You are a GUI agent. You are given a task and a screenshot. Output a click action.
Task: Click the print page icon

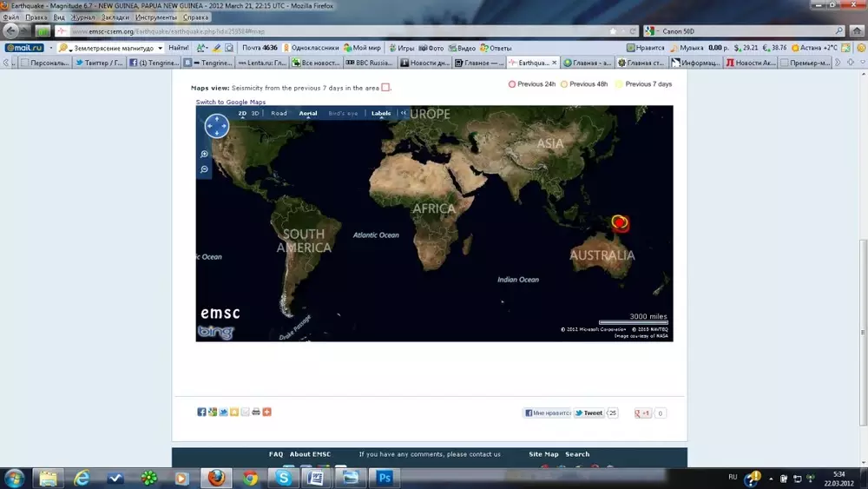[x=256, y=412]
